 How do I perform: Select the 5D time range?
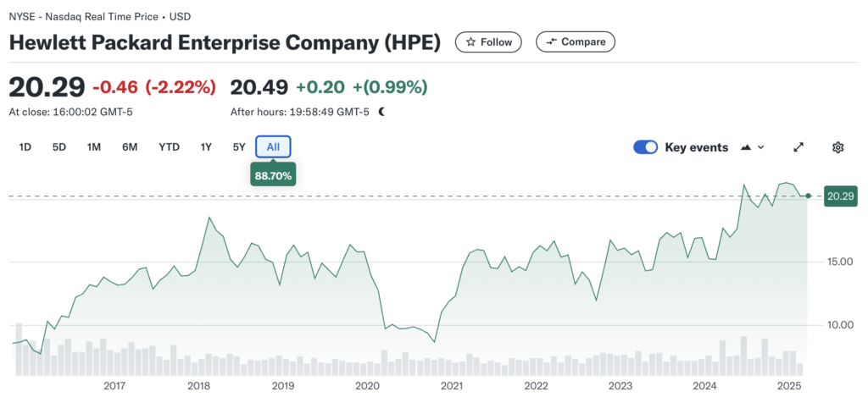point(59,147)
